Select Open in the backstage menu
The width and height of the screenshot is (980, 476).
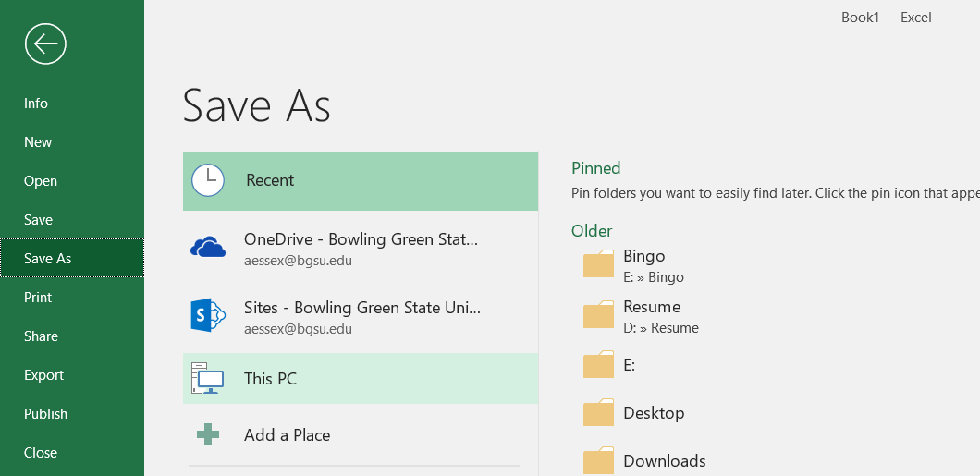41,181
